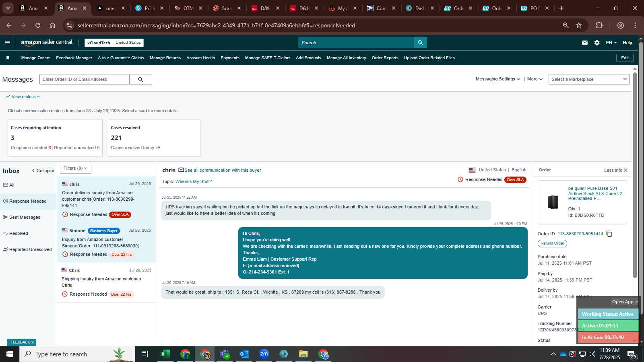Go to browser home page icon

pos(52,25)
